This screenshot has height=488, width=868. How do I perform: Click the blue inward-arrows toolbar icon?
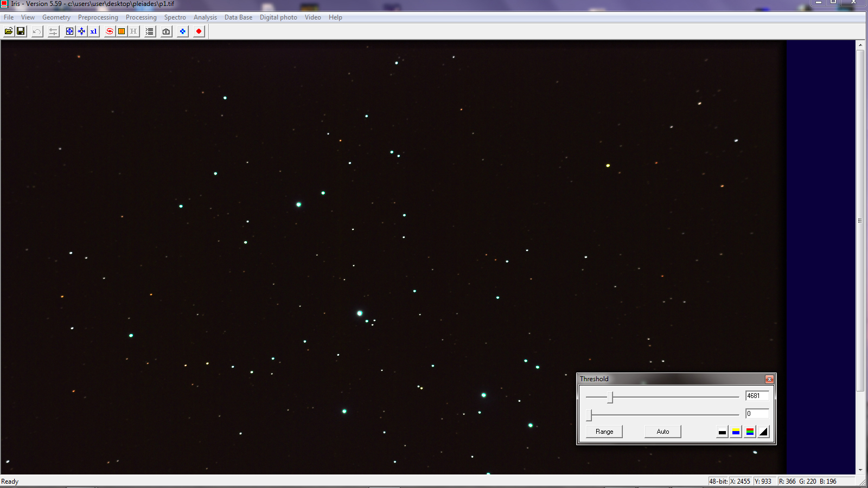(x=81, y=31)
